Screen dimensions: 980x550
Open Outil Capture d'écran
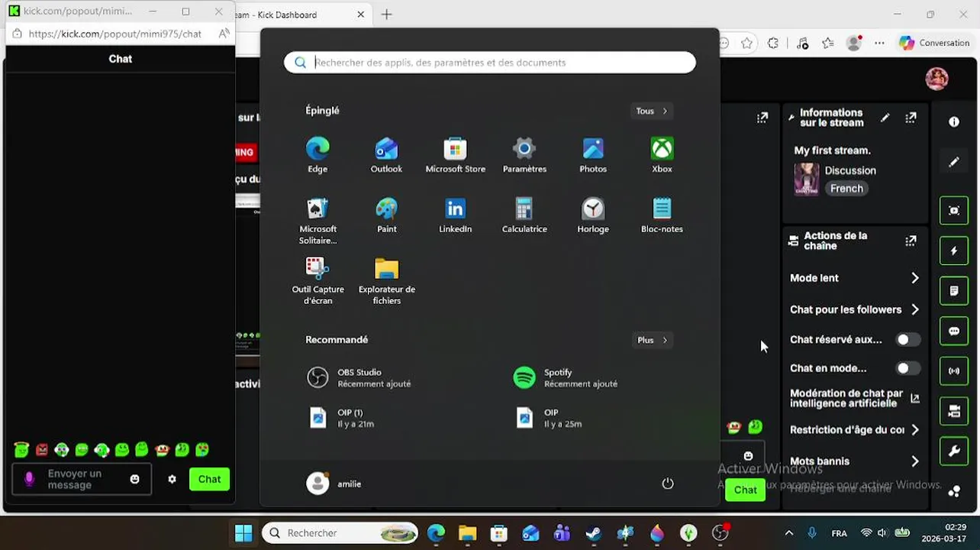(318, 280)
